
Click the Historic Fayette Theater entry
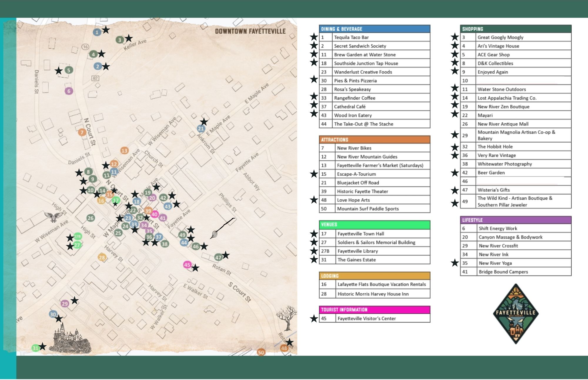click(x=362, y=191)
